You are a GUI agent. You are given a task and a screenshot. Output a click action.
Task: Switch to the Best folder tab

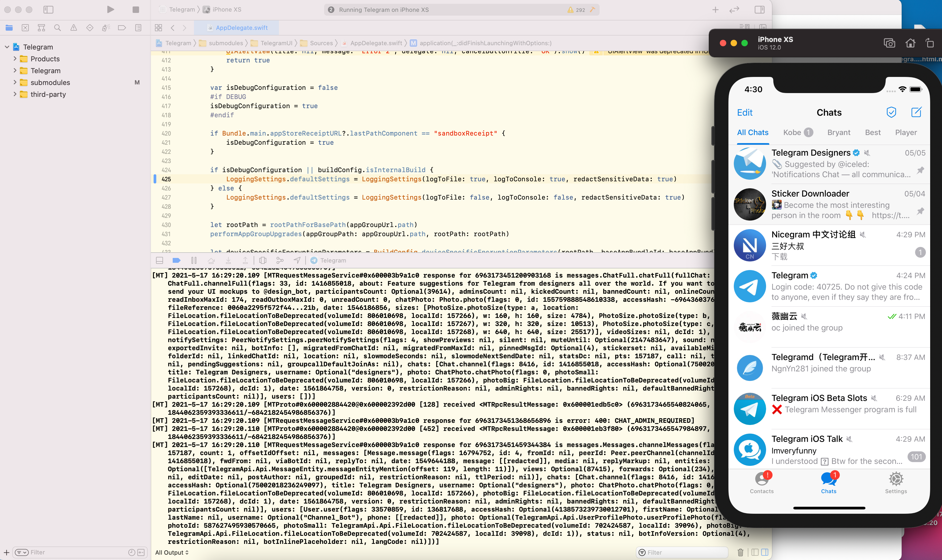873,132
